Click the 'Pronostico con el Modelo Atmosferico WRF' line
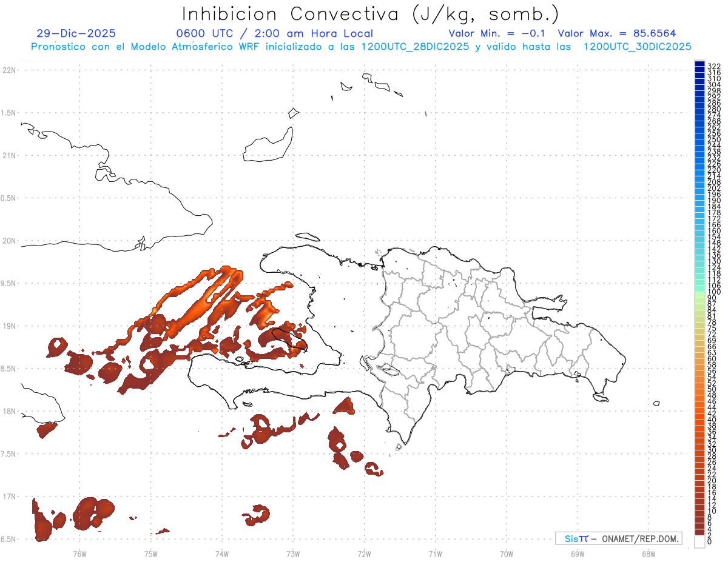This screenshot has width=728, height=562. tap(361, 47)
